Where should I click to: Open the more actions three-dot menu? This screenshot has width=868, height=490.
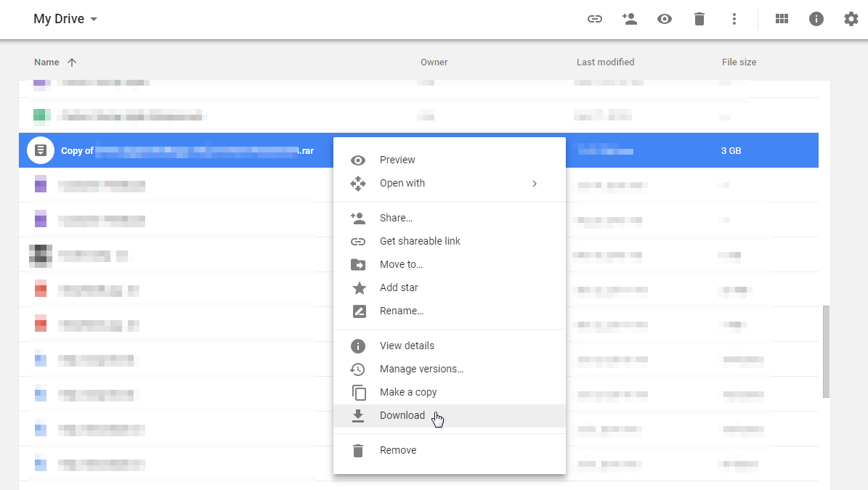(x=734, y=20)
